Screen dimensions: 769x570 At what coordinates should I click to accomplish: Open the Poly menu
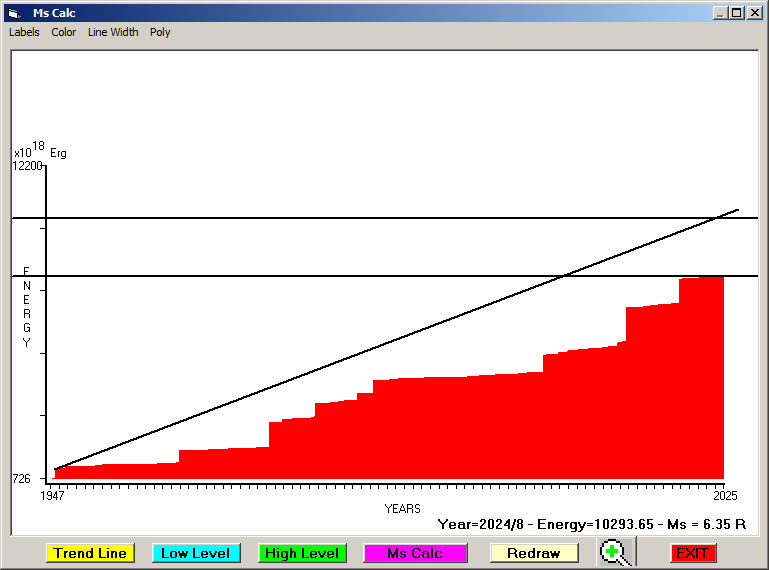160,32
